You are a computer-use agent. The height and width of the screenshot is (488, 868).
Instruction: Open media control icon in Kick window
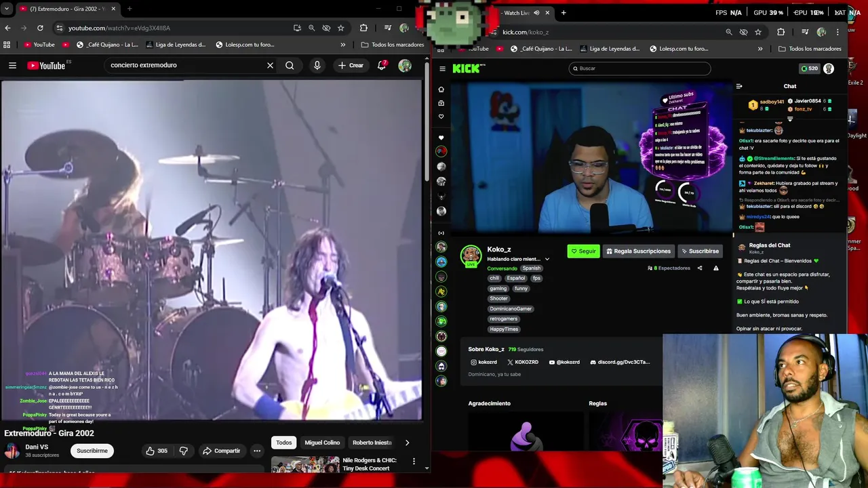pos(805,32)
